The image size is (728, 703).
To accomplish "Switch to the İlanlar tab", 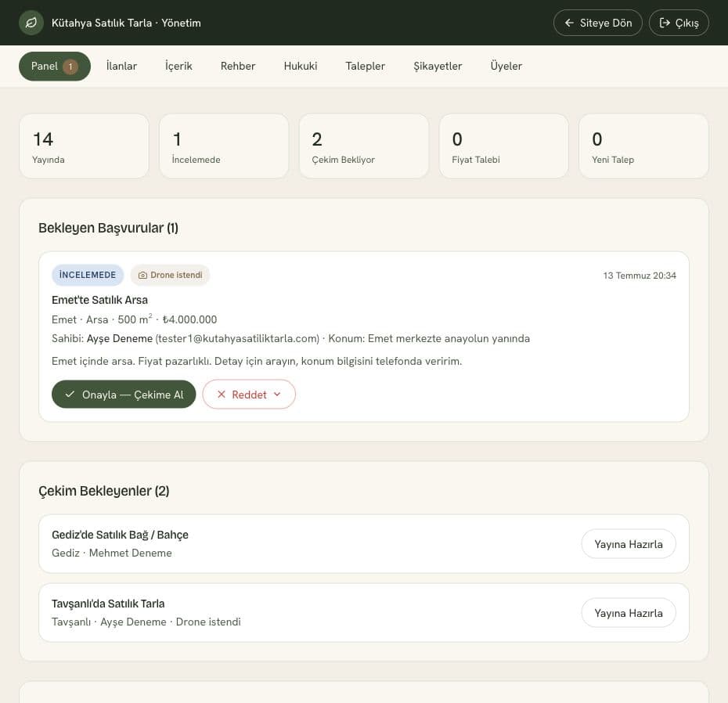I will tap(121, 67).
